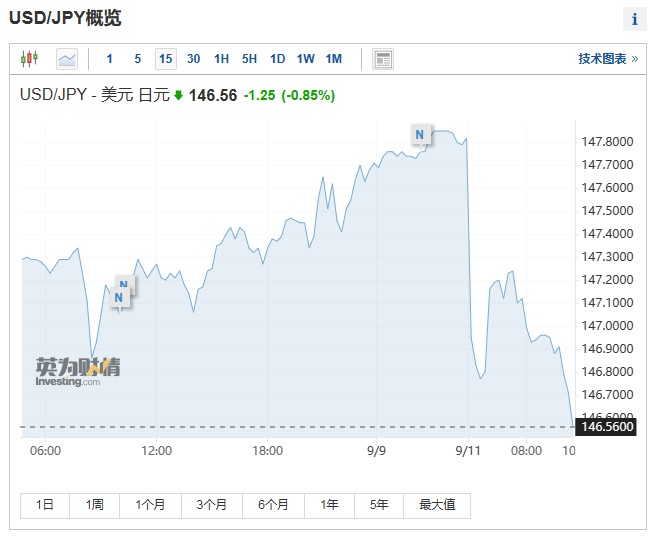Select the 1个月 range tab
The image size is (655, 536).
click(x=150, y=506)
